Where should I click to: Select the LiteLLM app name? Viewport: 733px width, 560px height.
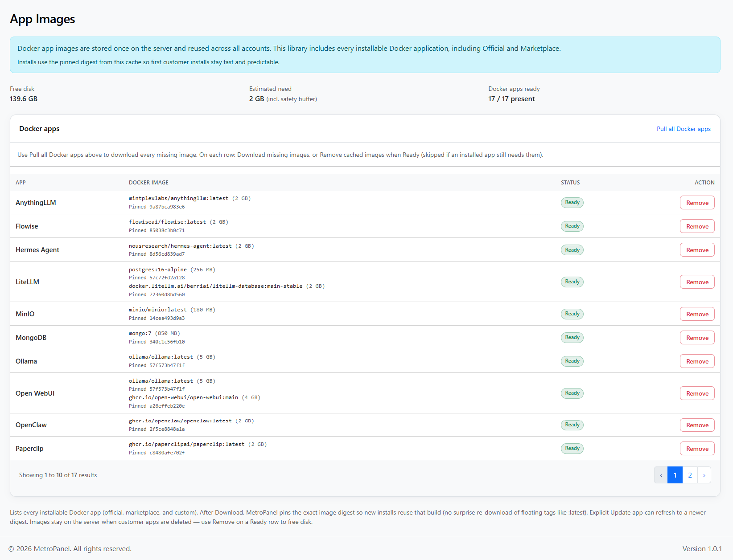click(x=27, y=282)
